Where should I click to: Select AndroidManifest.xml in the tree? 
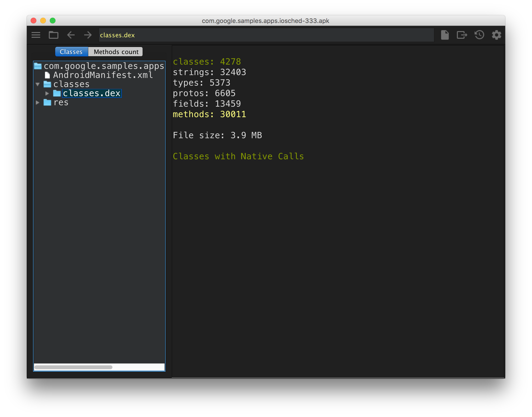[x=103, y=75]
